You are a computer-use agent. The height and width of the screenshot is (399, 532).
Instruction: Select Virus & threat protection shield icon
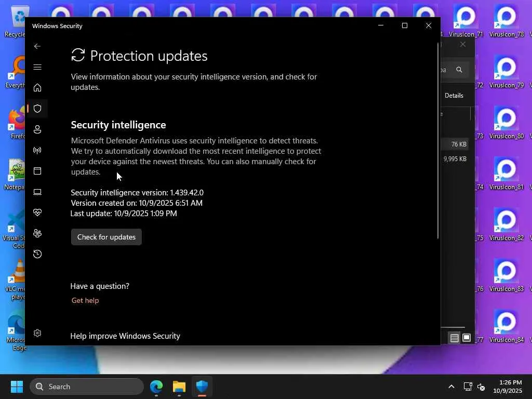point(37,109)
